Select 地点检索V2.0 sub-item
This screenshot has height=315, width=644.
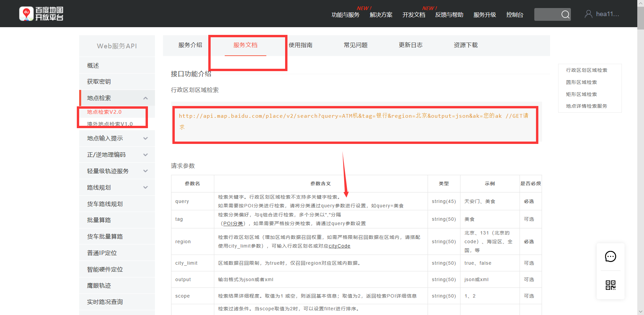[x=104, y=112]
